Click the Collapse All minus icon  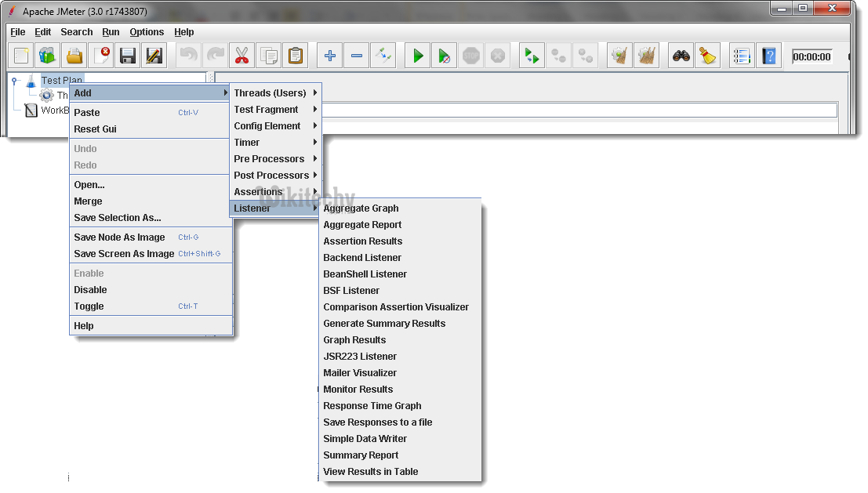tap(357, 56)
